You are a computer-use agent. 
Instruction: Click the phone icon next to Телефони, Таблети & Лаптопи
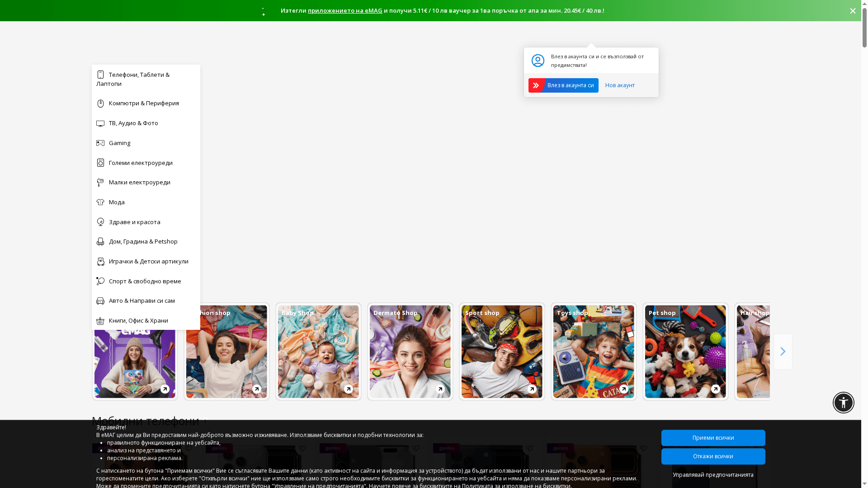[x=100, y=75]
